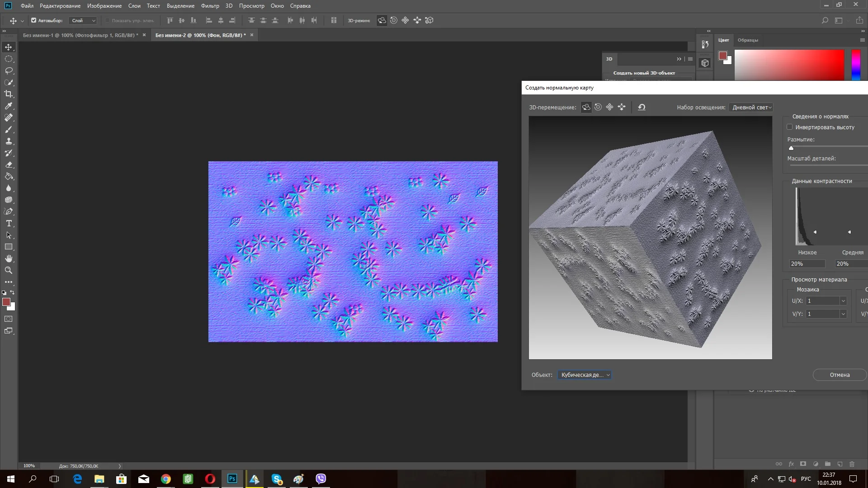Choose the Eyedropper tool
The width and height of the screenshot is (868, 488).
coord(9,106)
